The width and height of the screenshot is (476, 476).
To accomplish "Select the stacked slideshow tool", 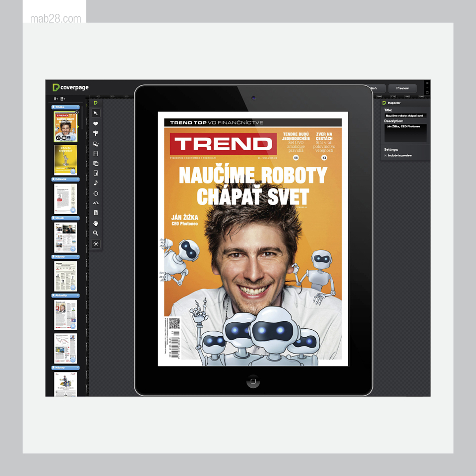I will point(96,163).
